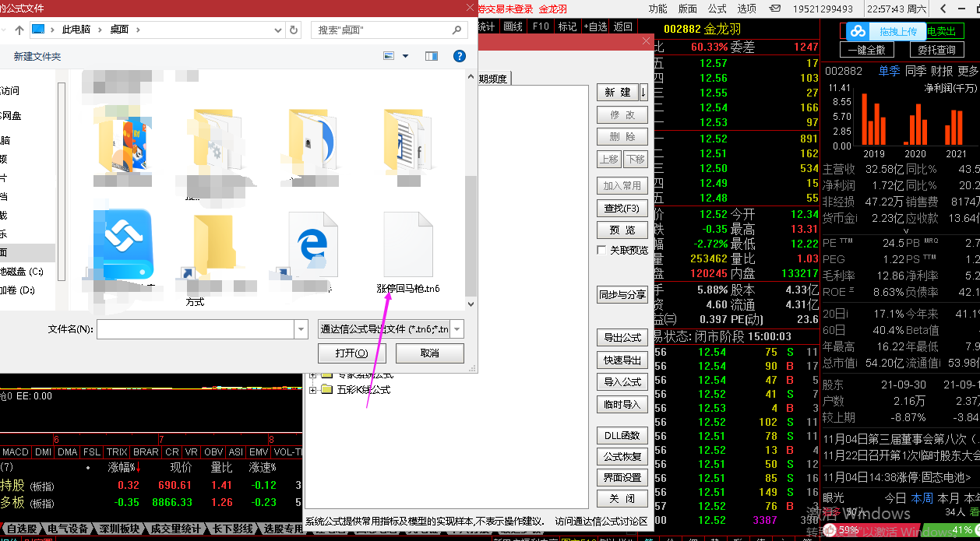Click the 界面设置 button
This screenshot has height=541, width=980.
click(622, 477)
